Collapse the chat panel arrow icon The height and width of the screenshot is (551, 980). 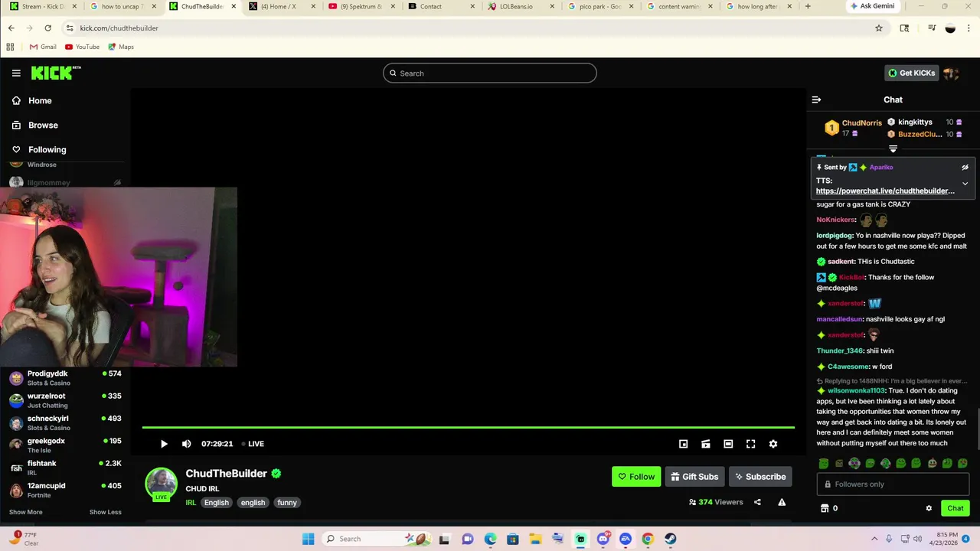pos(816,99)
